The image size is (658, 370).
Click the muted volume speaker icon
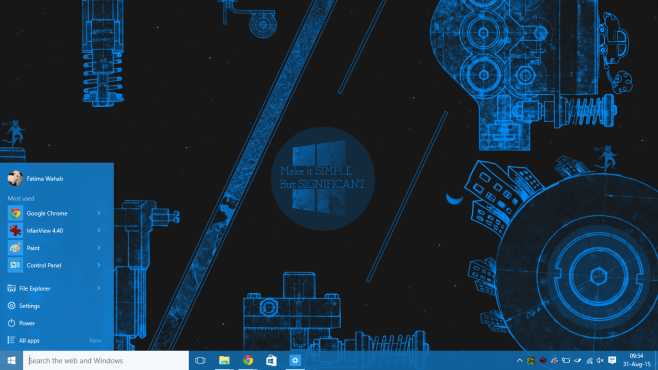tap(600, 361)
